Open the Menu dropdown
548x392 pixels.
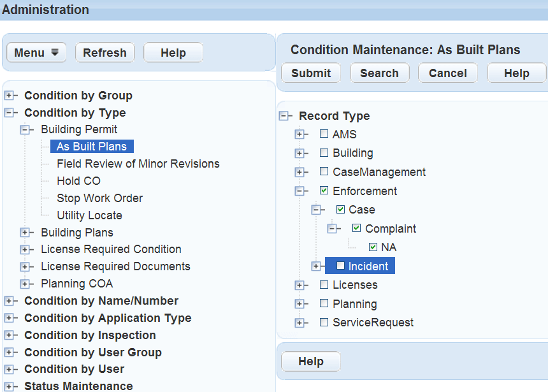point(36,52)
